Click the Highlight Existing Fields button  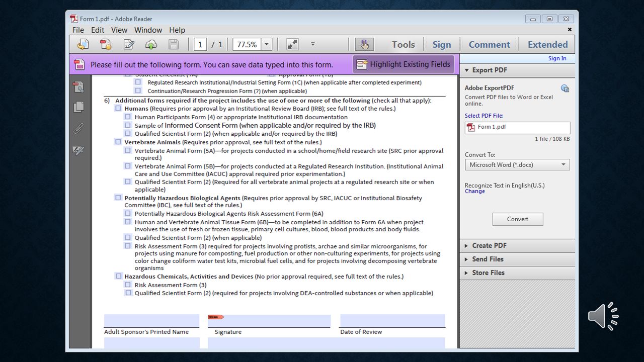[x=404, y=64]
